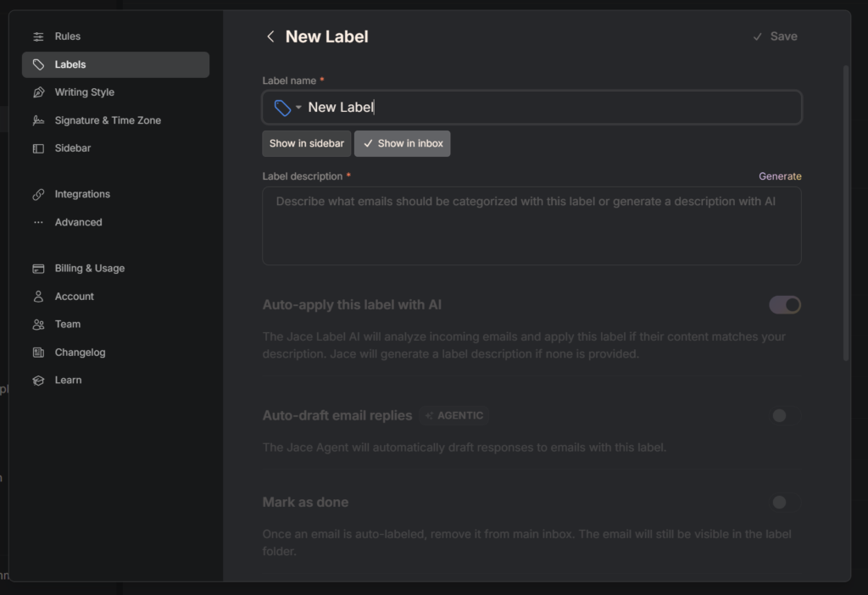This screenshot has height=595, width=868.
Task: Click the Writing Style pen icon
Action: pos(38,92)
